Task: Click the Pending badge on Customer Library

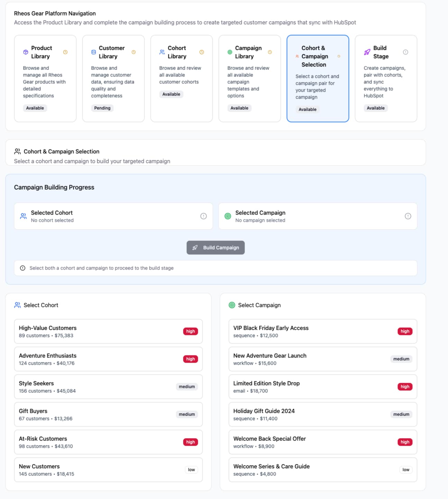Action: click(102, 108)
